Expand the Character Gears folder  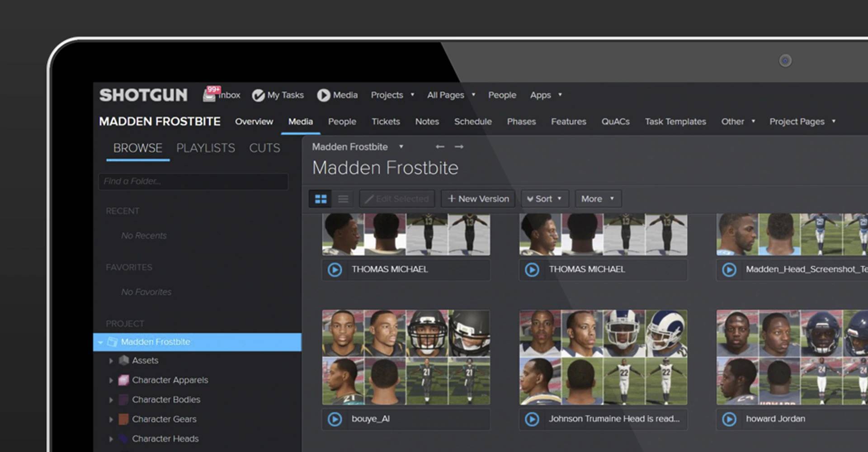tap(111, 419)
